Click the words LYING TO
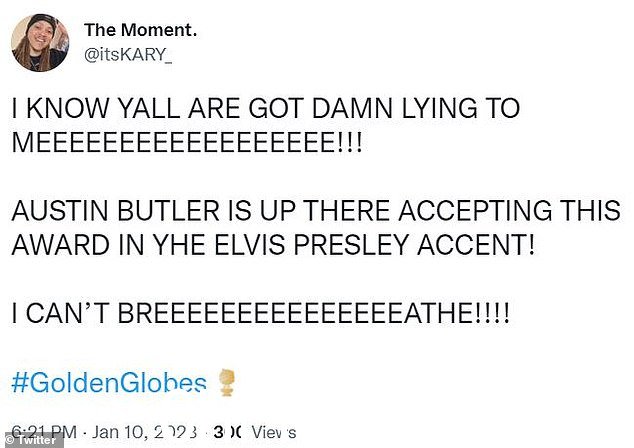 [461, 108]
